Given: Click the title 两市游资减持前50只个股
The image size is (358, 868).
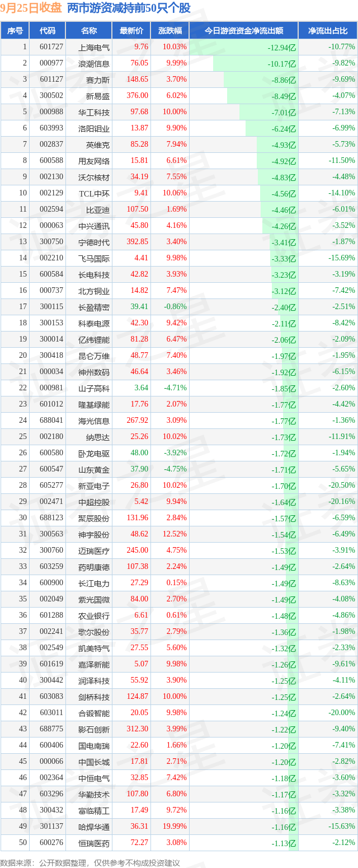Looking at the screenshot, I should 129,8.
